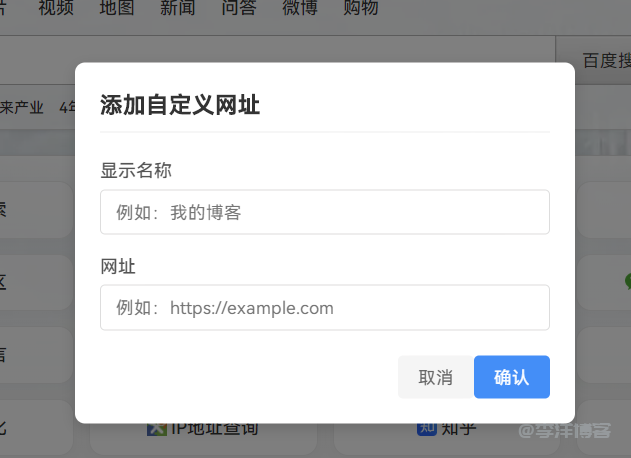The width and height of the screenshot is (631, 458).
Task: Switch to the 地图 tab
Action: [x=117, y=7]
